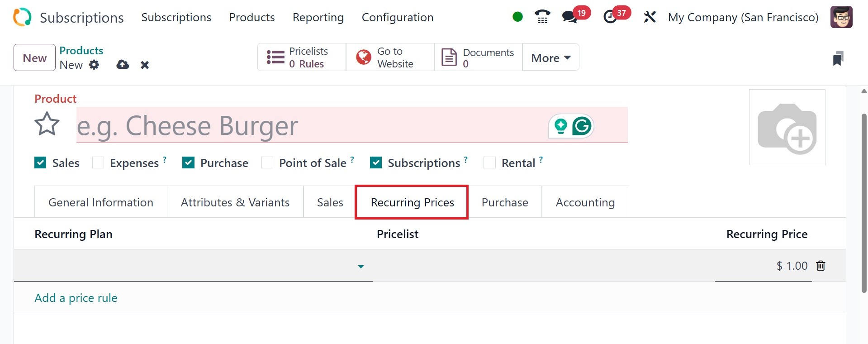Expand the Recurring Plan dropdown

coord(360,267)
